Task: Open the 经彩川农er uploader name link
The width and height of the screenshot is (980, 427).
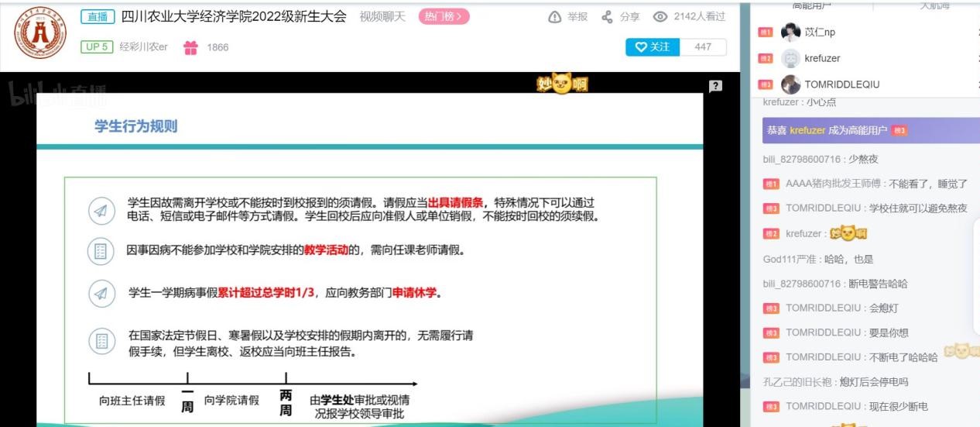Action: [x=143, y=47]
